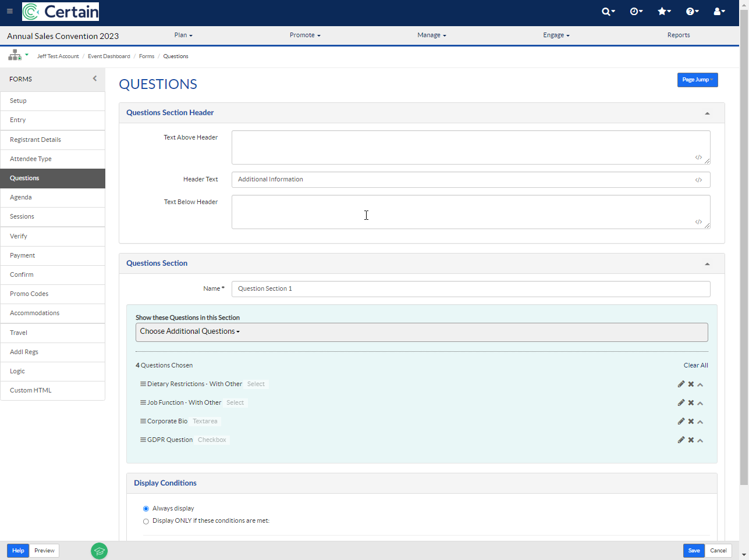Image resolution: width=749 pixels, height=560 pixels.
Task: Open the user account icon
Action: coord(719,12)
